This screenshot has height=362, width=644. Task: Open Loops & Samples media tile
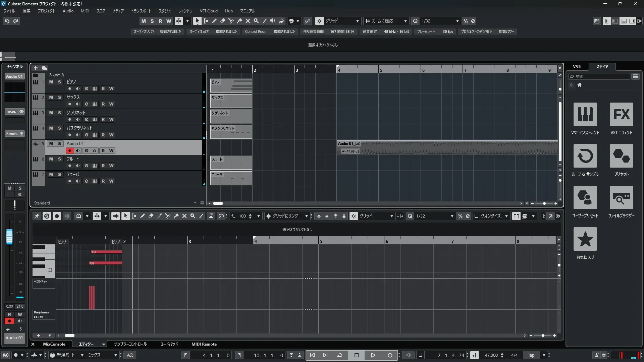tap(585, 156)
